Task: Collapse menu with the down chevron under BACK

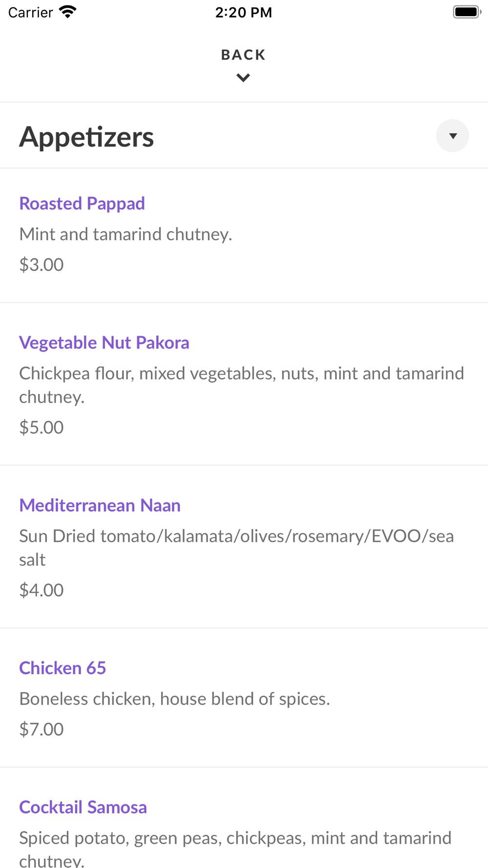Action: click(243, 78)
